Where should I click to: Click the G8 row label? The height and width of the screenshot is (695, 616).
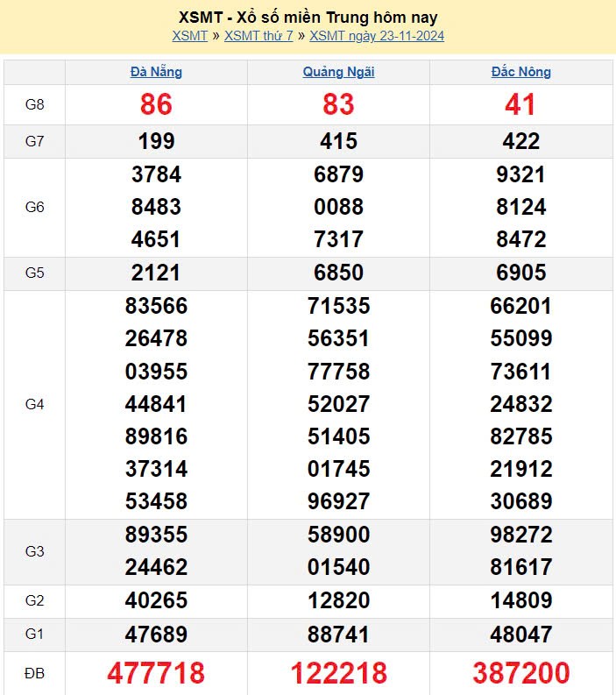click(x=34, y=105)
